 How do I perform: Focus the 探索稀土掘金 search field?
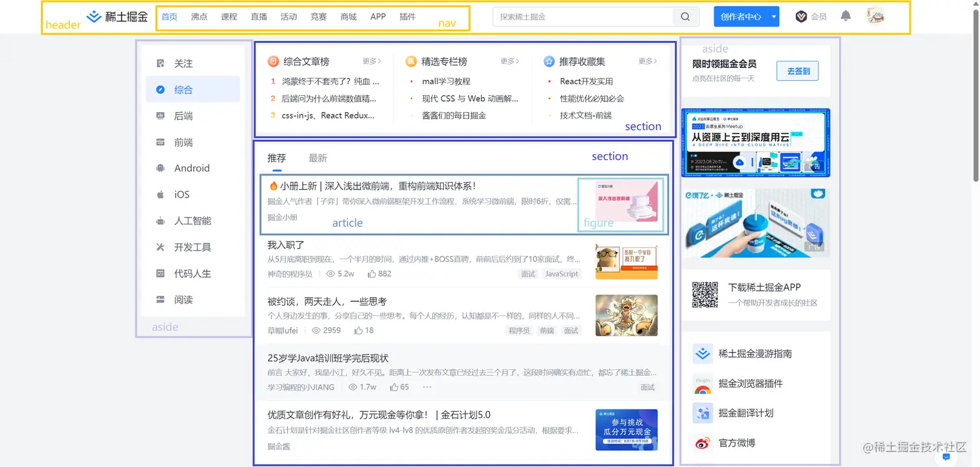(x=583, y=17)
